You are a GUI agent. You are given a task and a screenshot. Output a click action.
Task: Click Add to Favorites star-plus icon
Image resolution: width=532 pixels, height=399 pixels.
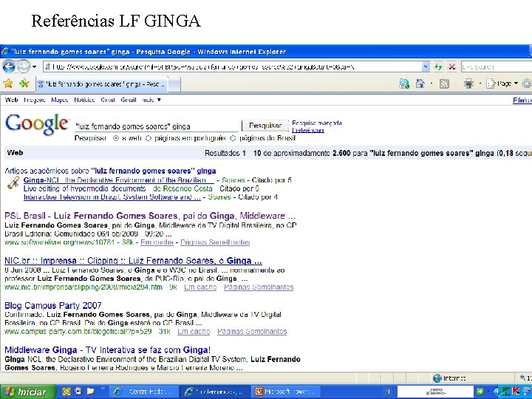24,83
